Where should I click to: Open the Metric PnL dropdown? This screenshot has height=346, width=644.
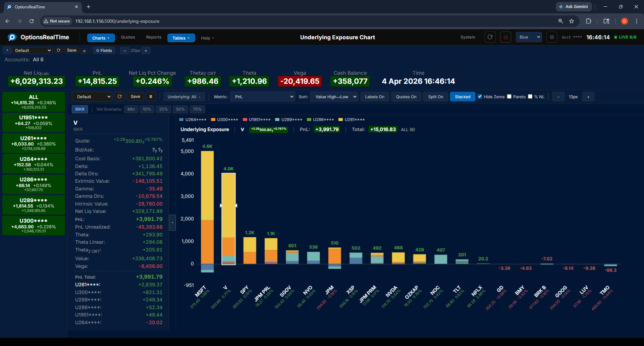pos(263,97)
